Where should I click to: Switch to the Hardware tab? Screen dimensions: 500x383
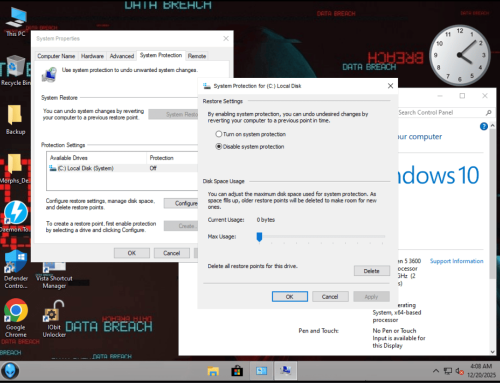click(x=92, y=56)
